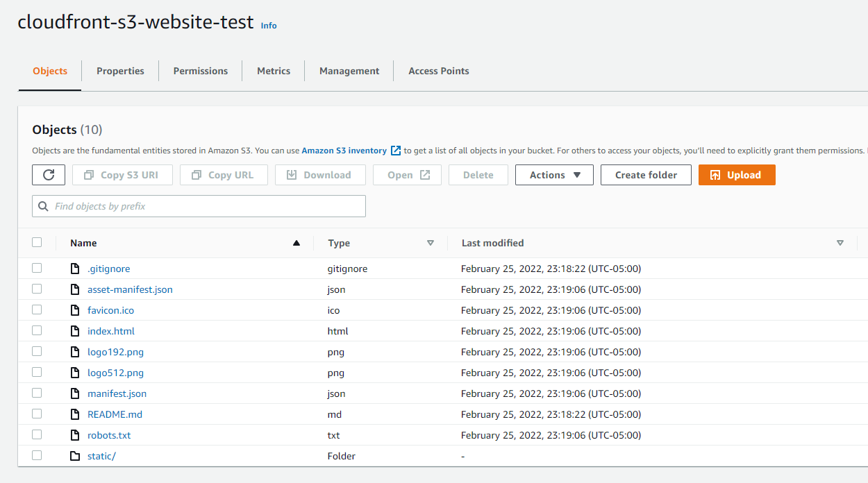Open the Amazon S3 inventory link
Screen dimensions: 868x483
344,151
